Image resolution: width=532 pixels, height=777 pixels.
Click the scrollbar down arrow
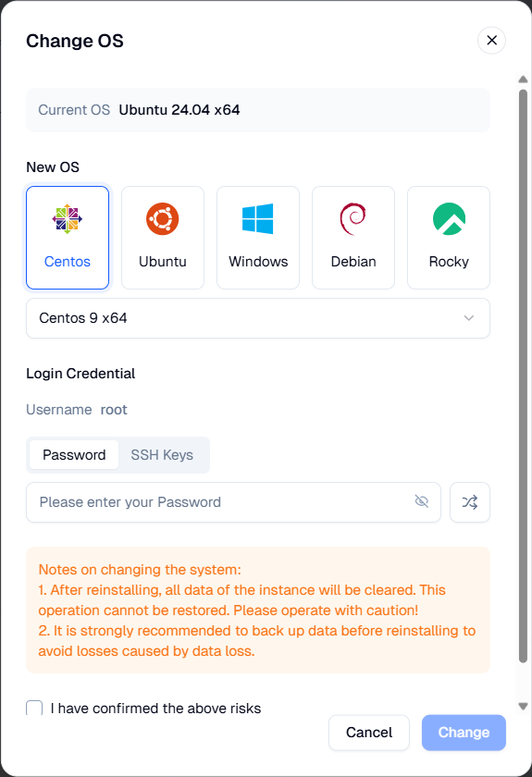point(523,707)
